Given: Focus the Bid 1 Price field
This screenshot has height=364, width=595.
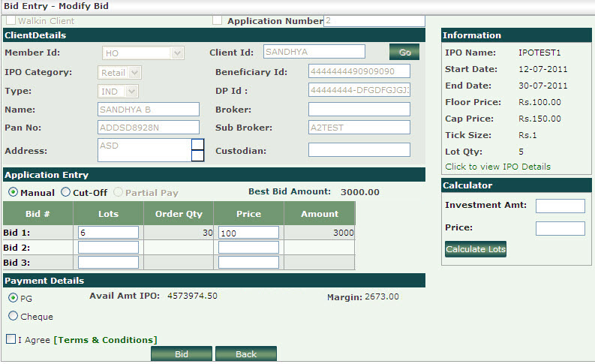Looking at the screenshot, I should click(248, 233).
